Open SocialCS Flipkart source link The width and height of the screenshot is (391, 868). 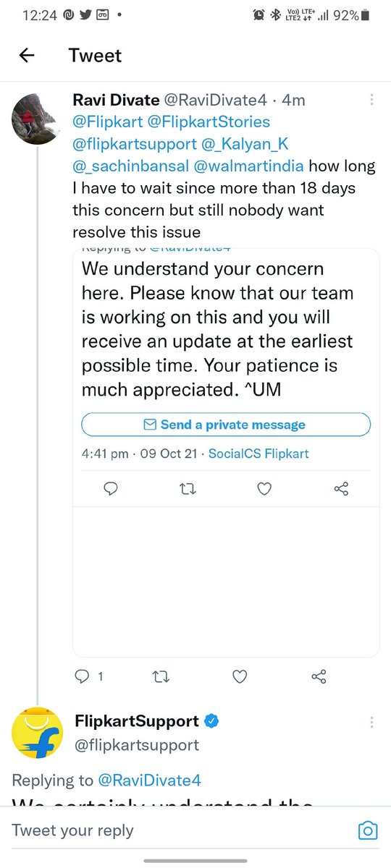click(x=258, y=454)
